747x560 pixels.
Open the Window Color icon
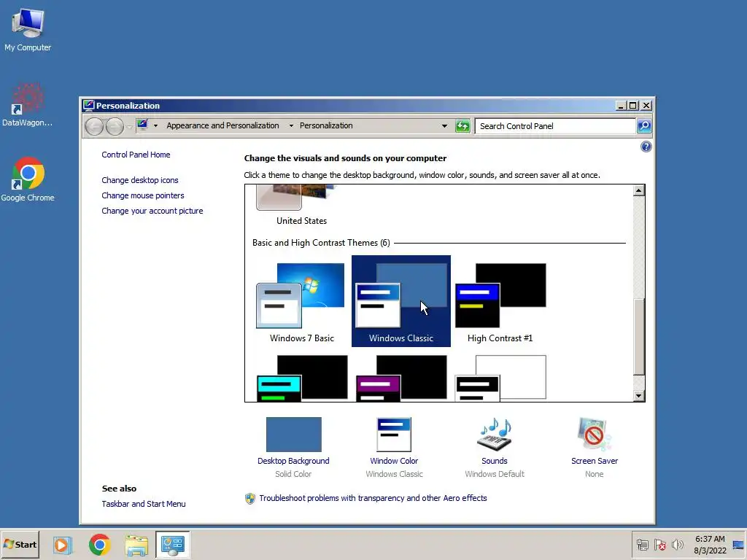(393, 435)
